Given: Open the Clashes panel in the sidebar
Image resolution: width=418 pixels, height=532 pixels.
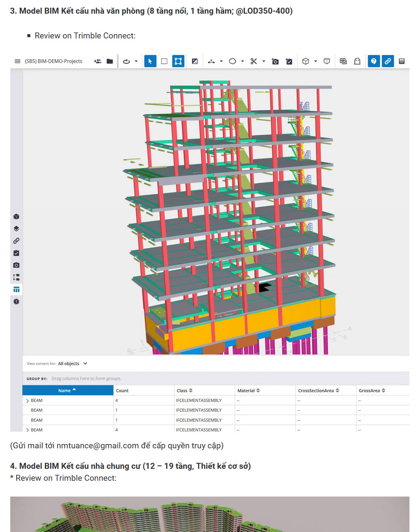Looking at the screenshot, I should [x=16, y=301].
